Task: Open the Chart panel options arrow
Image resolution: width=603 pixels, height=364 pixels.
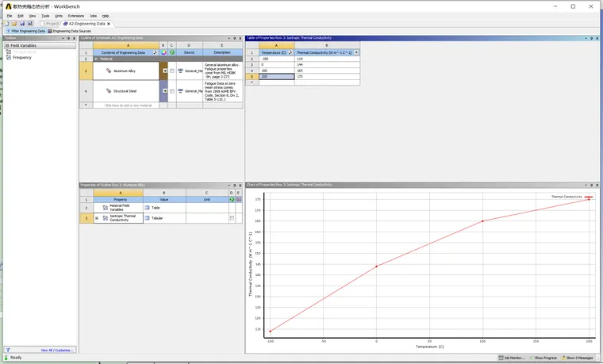Action: coord(586,185)
